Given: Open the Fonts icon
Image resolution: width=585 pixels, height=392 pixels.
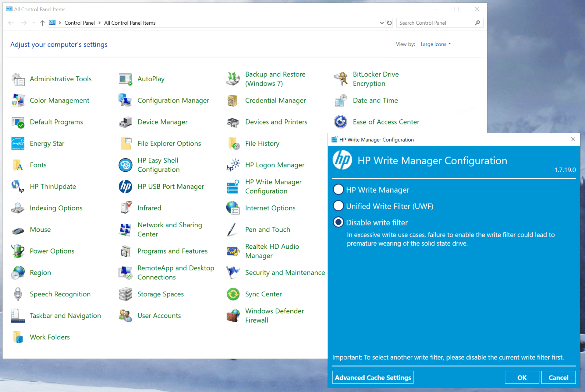Looking at the screenshot, I should click(x=18, y=165).
